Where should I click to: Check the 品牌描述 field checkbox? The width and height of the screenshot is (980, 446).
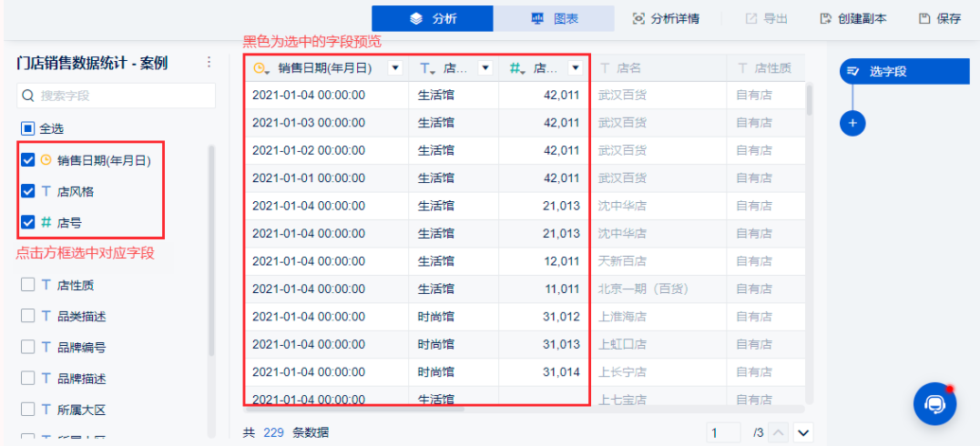[x=27, y=378]
